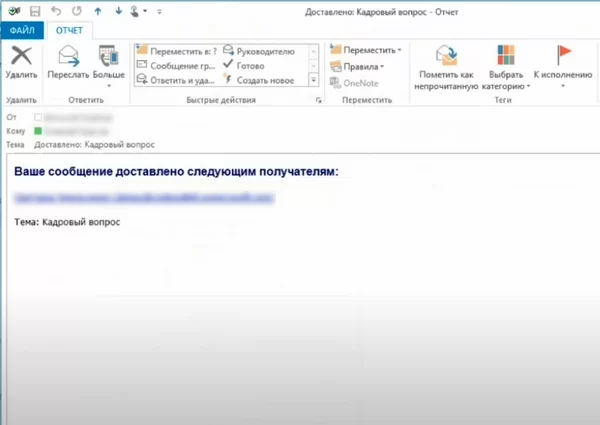The height and width of the screenshot is (425, 600).
Task: Switch to the ОТЧЕТ ribbon tab
Action: pos(70,30)
